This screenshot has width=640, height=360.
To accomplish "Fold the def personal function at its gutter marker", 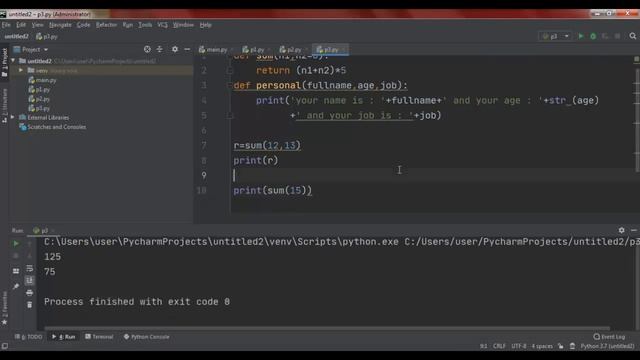I will (230, 86).
